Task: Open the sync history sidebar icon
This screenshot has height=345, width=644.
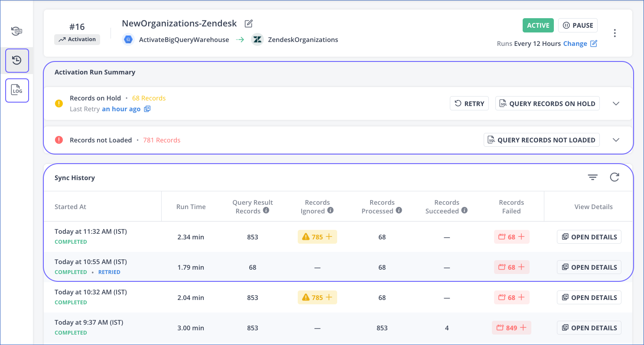Action: coord(17,60)
